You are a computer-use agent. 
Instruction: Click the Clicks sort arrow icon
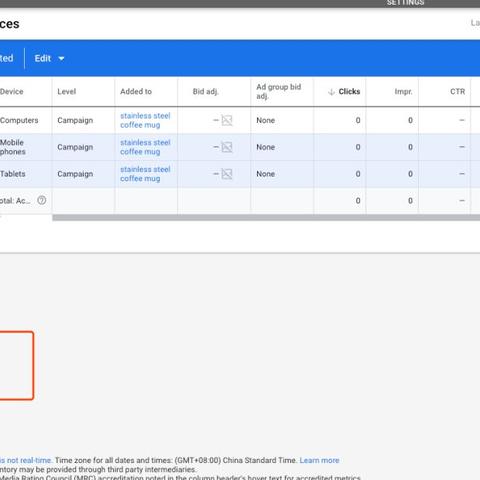pyautogui.click(x=331, y=92)
